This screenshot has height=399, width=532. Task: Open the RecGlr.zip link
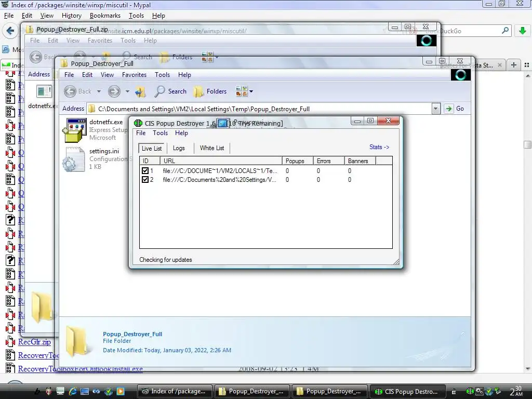pyautogui.click(x=34, y=342)
